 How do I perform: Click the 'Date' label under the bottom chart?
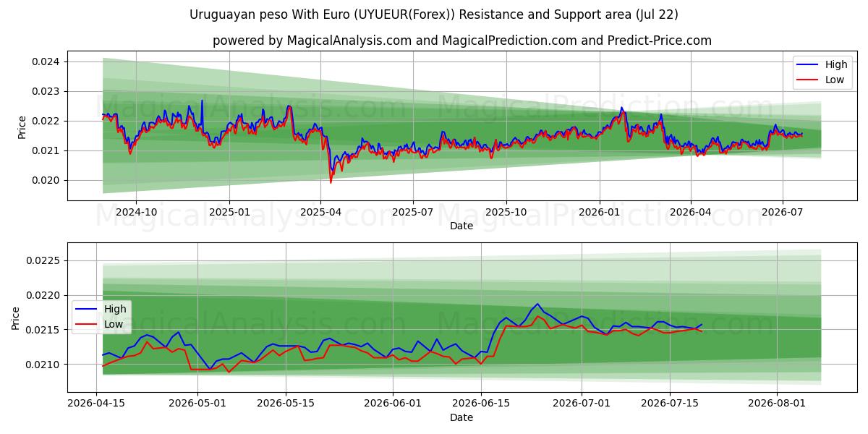[x=461, y=417]
